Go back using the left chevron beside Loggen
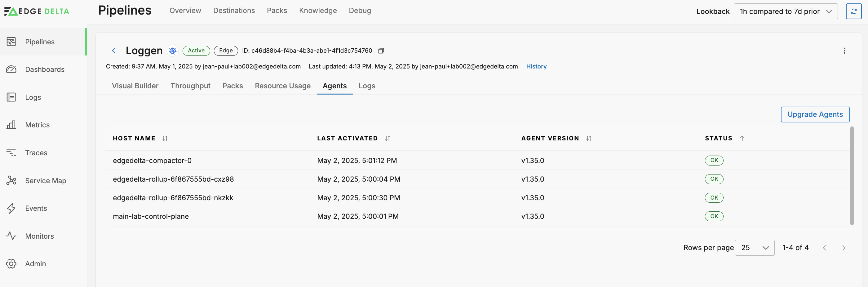Screen dimensions: 868x287 point(114,51)
